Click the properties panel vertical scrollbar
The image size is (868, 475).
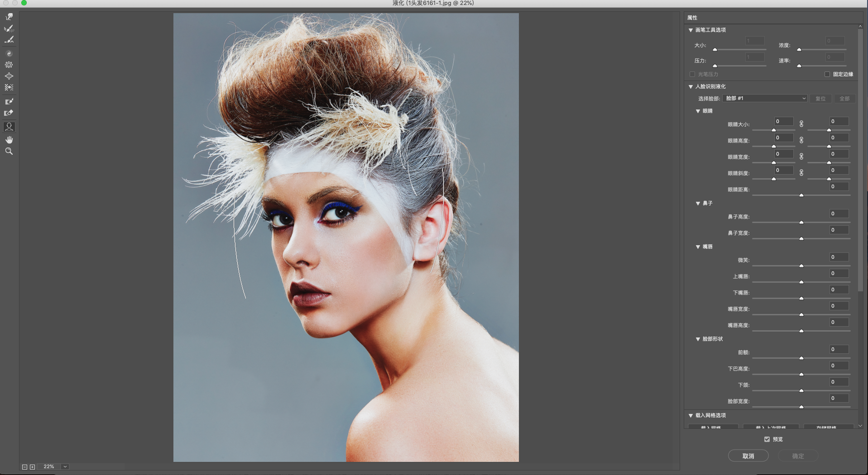click(860, 161)
